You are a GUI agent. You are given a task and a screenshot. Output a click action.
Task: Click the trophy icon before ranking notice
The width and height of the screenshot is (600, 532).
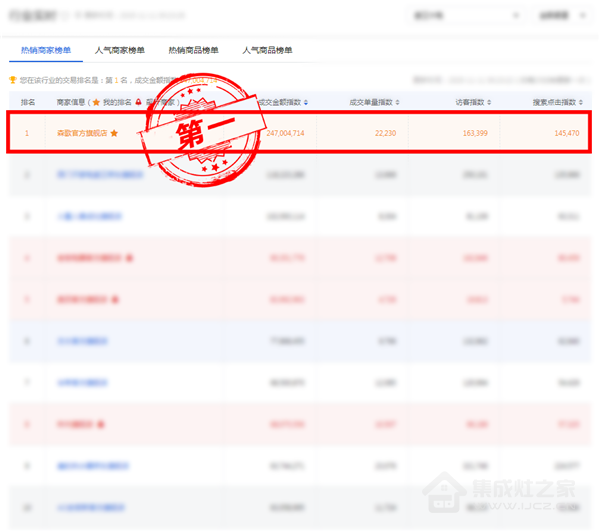13,80
